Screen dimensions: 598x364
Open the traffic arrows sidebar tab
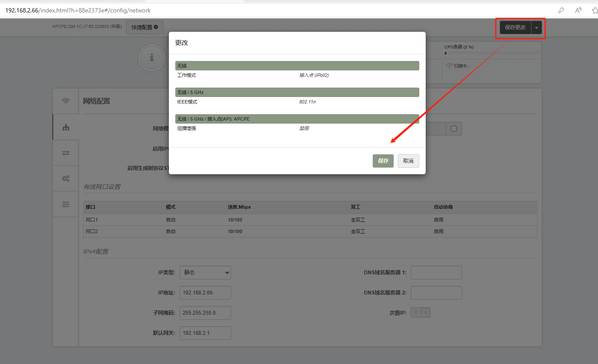point(66,153)
